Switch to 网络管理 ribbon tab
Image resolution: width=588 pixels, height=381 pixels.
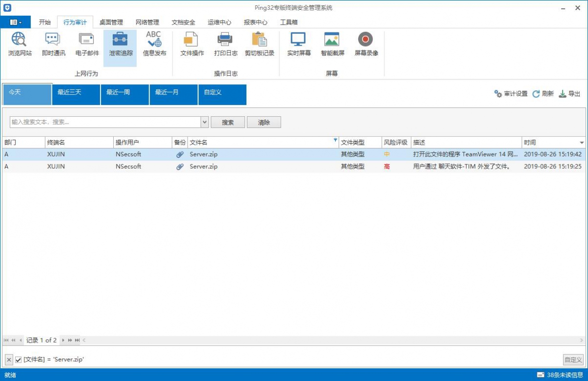[x=147, y=22]
